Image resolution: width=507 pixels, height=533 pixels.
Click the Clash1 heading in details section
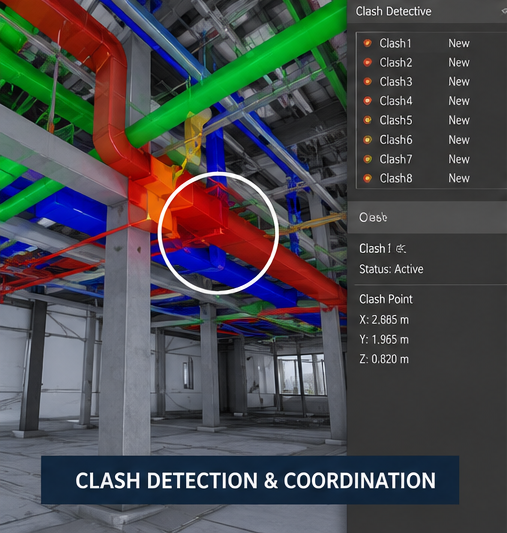pyautogui.click(x=375, y=248)
